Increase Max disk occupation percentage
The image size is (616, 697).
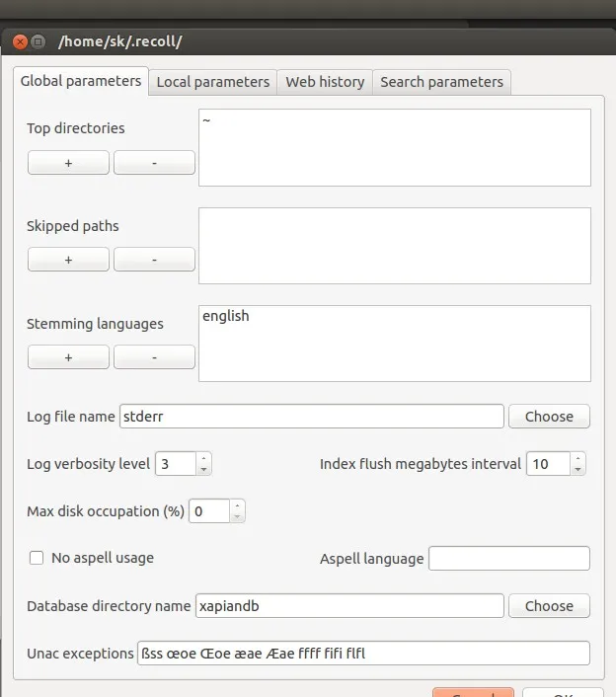237,505
